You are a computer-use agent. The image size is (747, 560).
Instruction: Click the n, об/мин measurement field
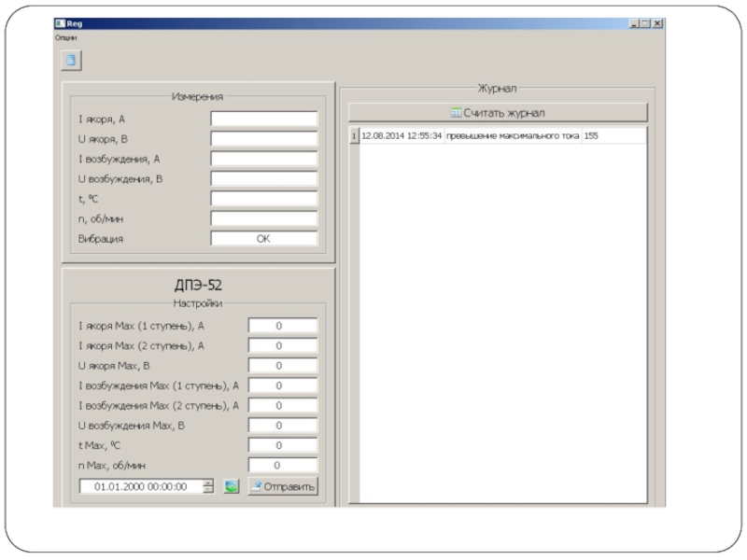264,219
